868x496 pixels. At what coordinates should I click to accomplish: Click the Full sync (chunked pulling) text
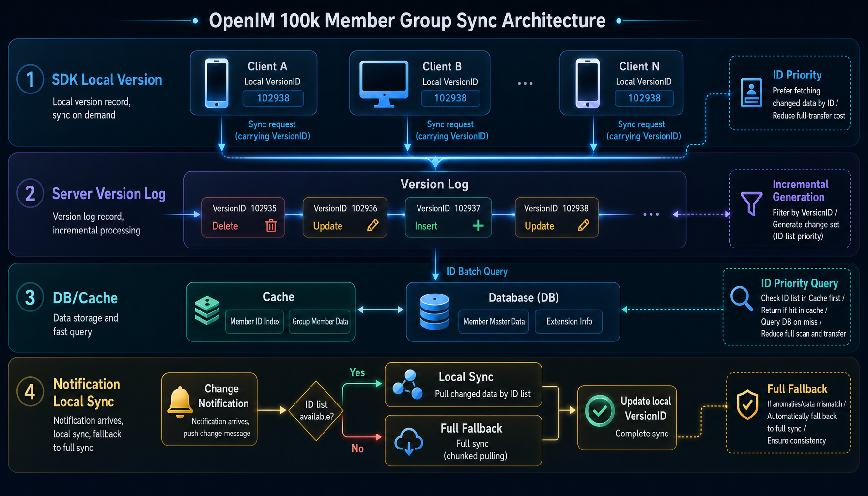(475, 449)
